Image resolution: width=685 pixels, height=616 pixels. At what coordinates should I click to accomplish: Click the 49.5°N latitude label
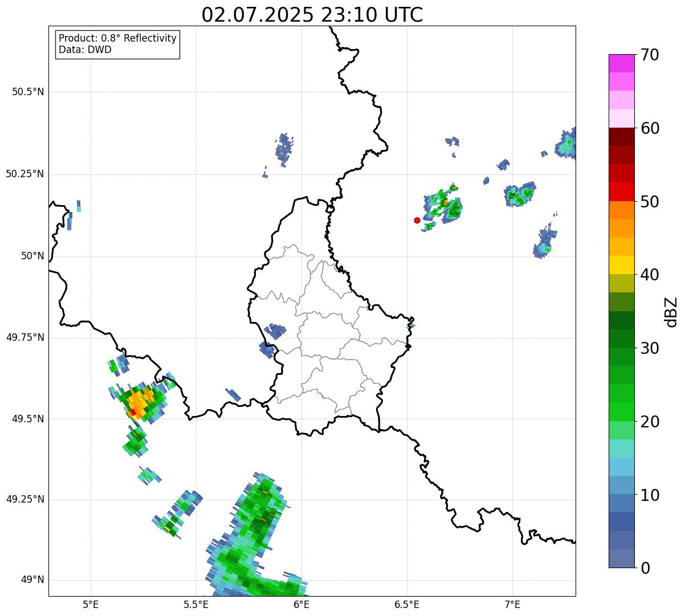tap(27, 419)
